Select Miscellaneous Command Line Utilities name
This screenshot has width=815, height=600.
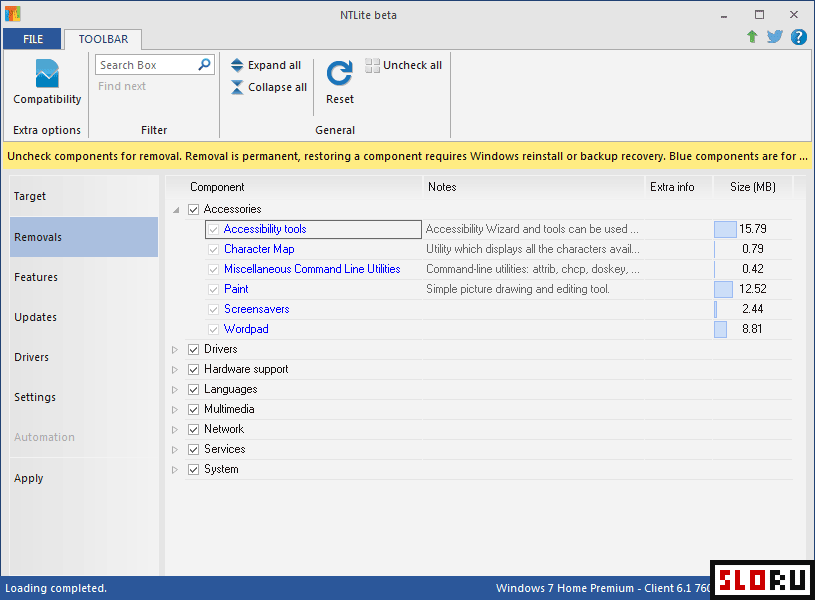(312, 269)
